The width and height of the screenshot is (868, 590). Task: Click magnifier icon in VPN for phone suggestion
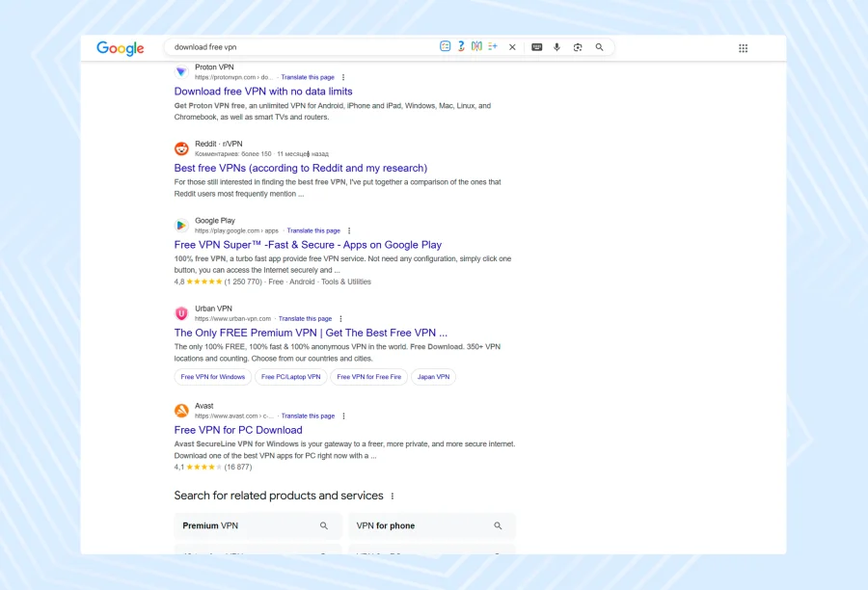pyautogui.click(x=498, y=525)
